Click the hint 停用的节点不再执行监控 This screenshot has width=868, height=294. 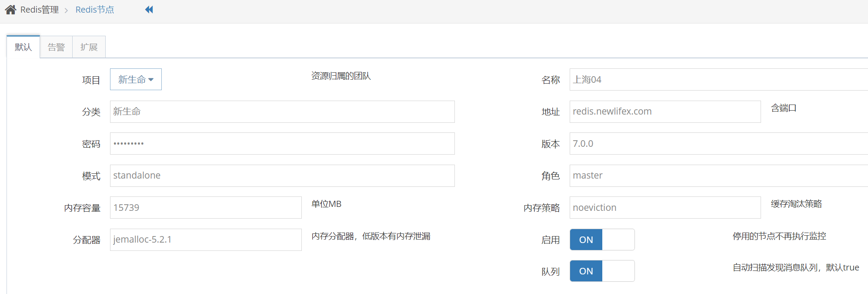pyautogui.click(x=779, y=236)
